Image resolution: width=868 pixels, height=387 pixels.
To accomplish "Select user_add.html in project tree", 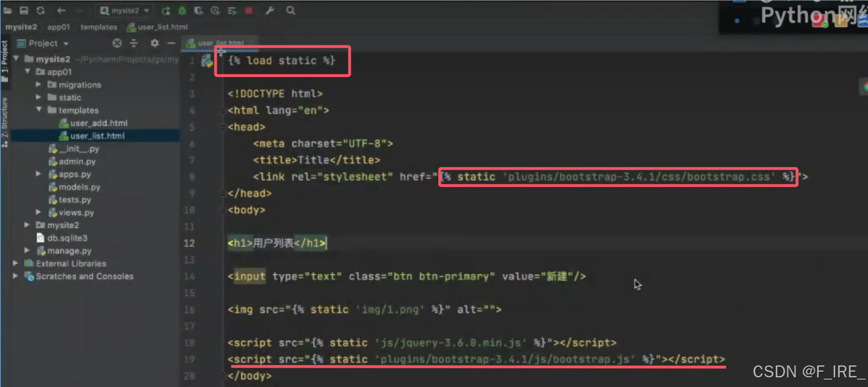I will click(x=94, y=123).
